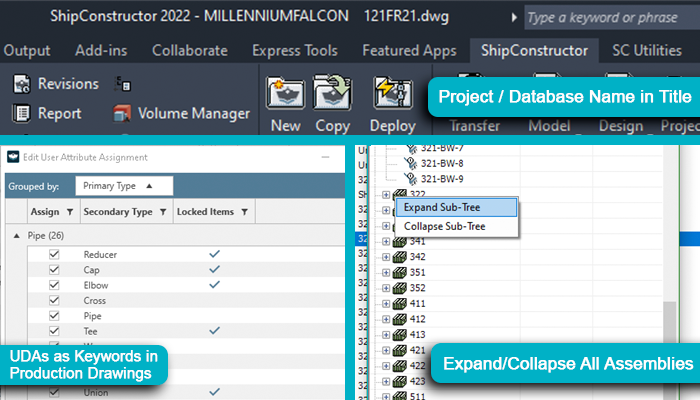Click assembly icon for 341
Screen dimensions: 700x400
[x=400, y=242]
